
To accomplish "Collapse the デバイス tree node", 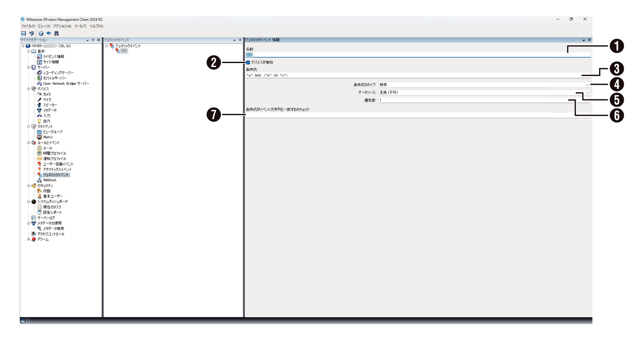I will point(29,89).
